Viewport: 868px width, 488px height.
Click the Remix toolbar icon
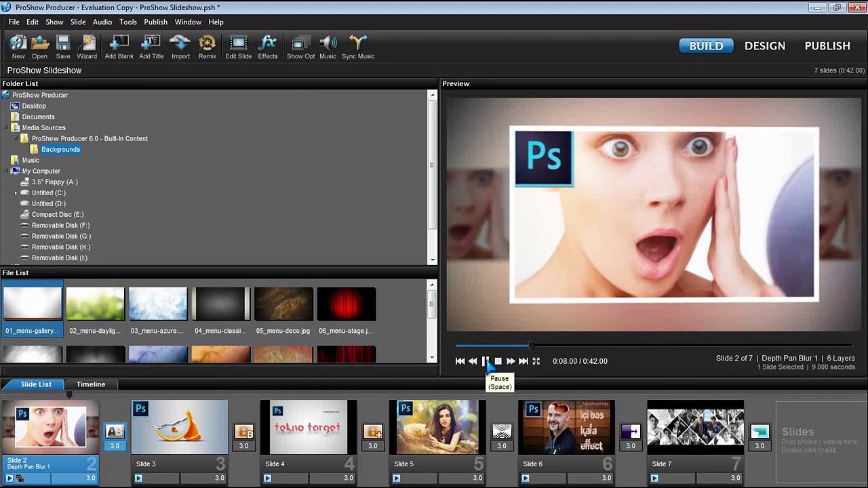pos(207,47)
